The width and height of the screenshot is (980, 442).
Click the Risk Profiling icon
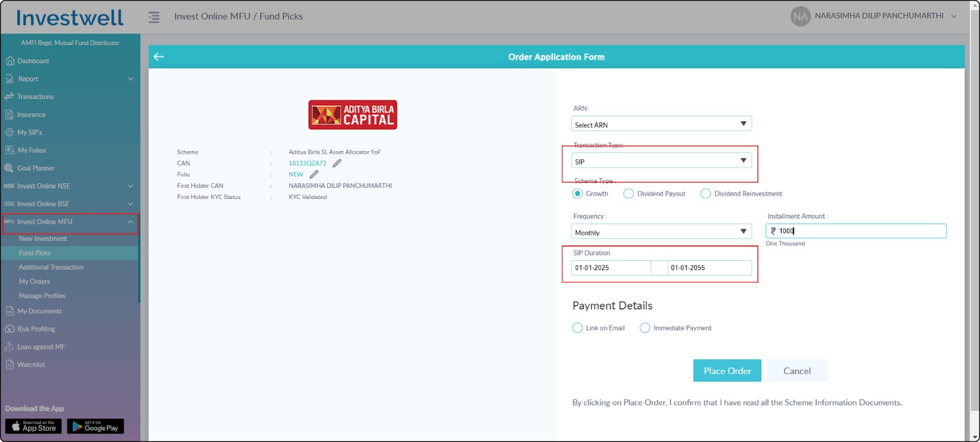click(x=10, y=329)
